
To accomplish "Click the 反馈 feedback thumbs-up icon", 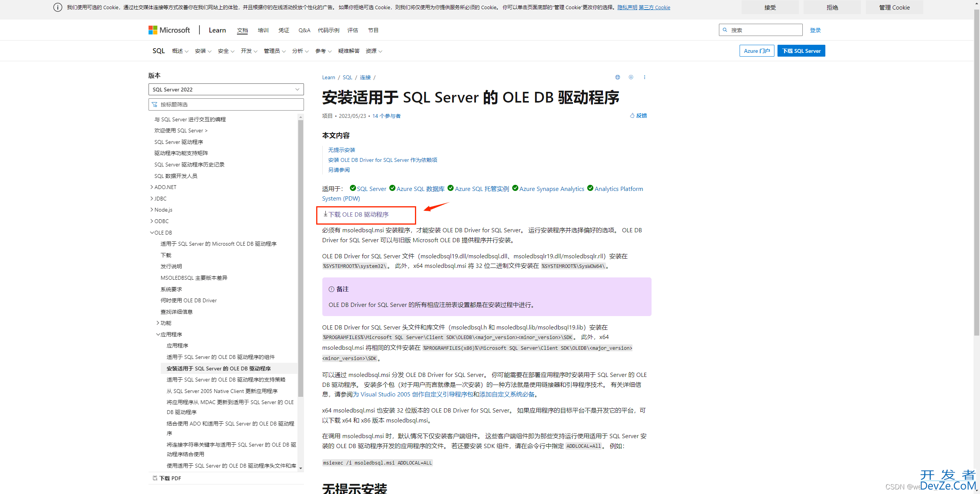I will tap(632, 116).
